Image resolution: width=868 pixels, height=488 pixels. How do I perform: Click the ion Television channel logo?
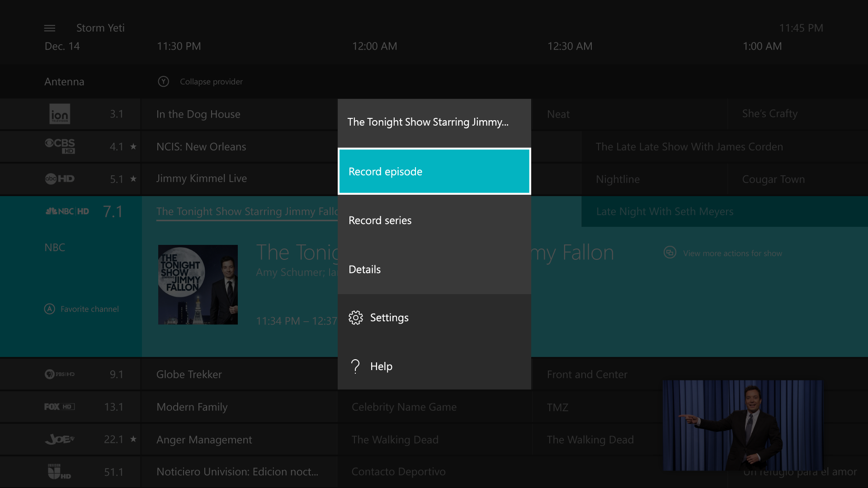click(60, 114)
